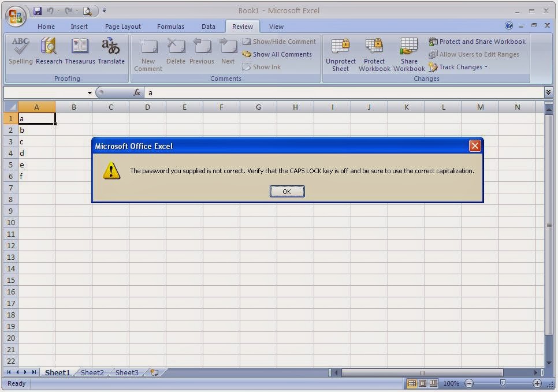Viewport: 558px width, 392px height.
Task: Click Unprotect Sheet
Action: [x=340, y=55]
